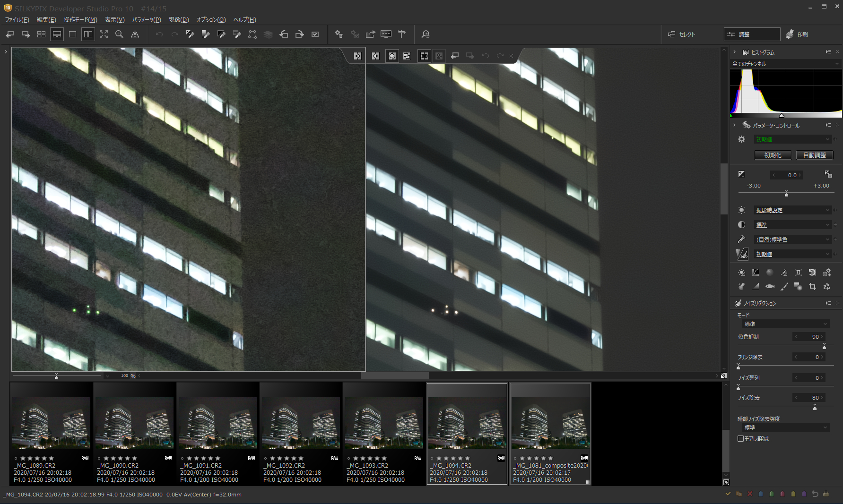Select the magnifier zoom tool
The image size is (843, 504).
tap(119, 34)
